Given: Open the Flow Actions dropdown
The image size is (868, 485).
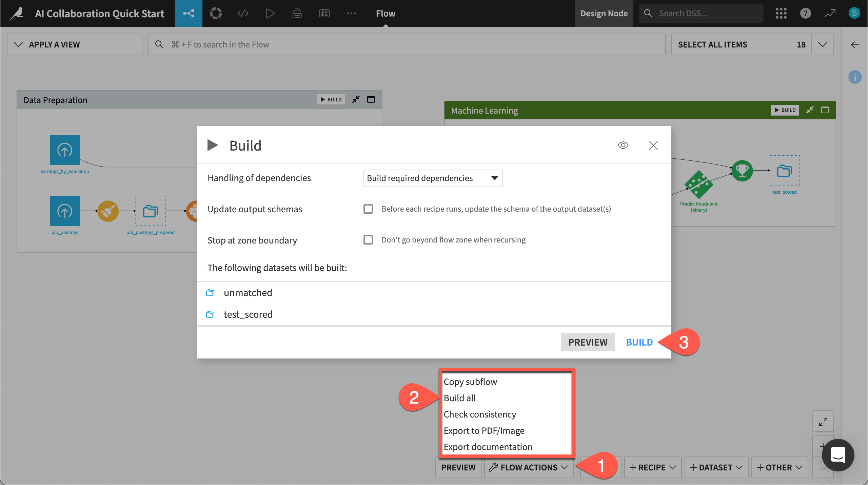Looking at the screenshot, I should click(x=529, y=467).
